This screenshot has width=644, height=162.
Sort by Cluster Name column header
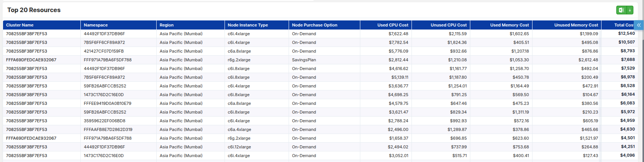20,25
